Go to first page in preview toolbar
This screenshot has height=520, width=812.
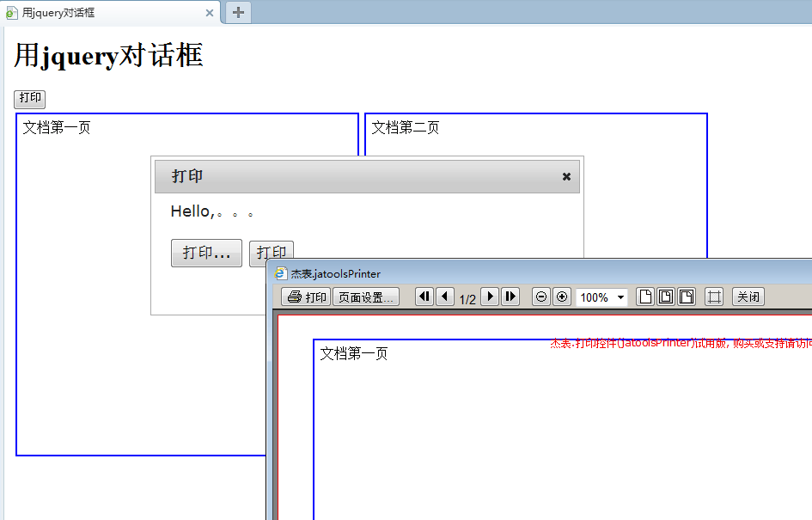tap(424, 297)
